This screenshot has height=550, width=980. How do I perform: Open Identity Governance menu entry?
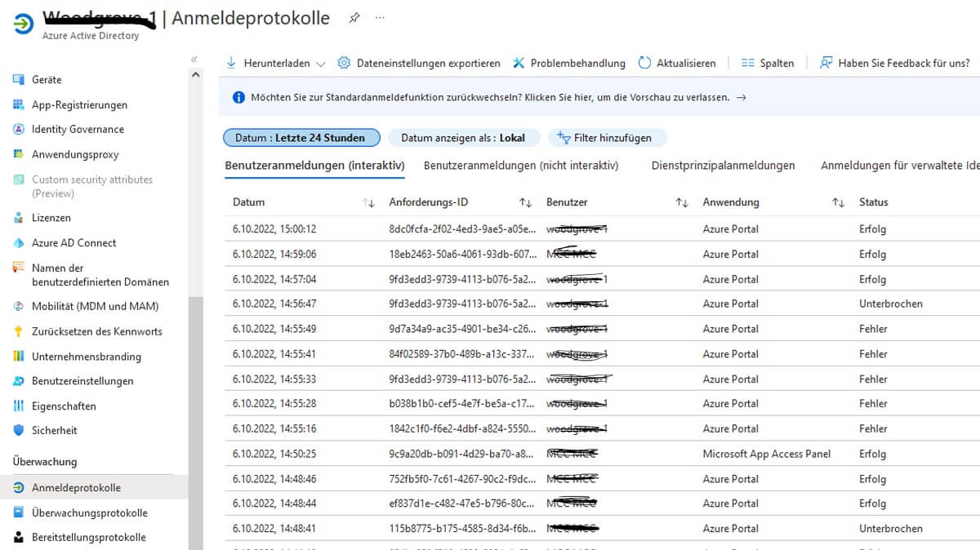(x=78, y=129)
